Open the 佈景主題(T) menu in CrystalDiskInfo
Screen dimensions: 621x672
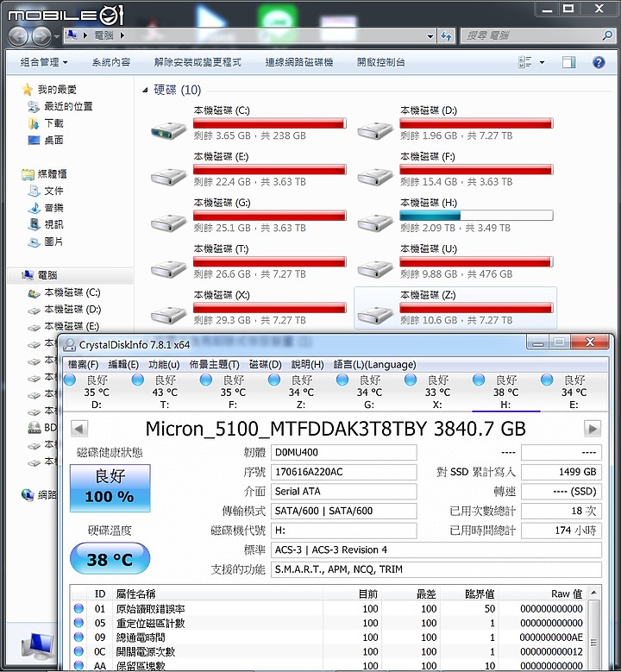point(214,365)
